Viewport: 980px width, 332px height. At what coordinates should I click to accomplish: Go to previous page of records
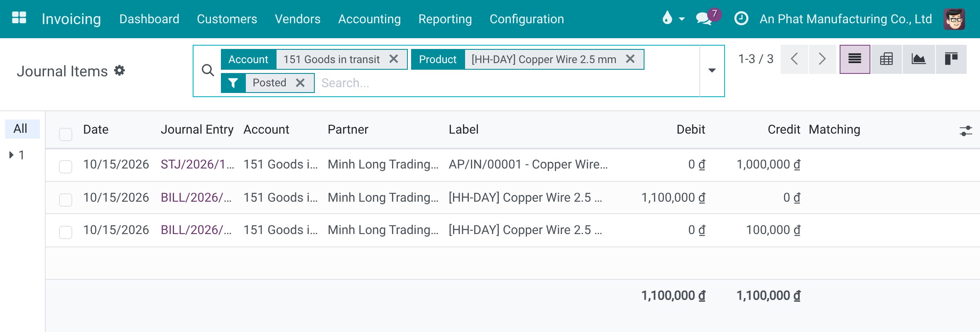[794, 59]
